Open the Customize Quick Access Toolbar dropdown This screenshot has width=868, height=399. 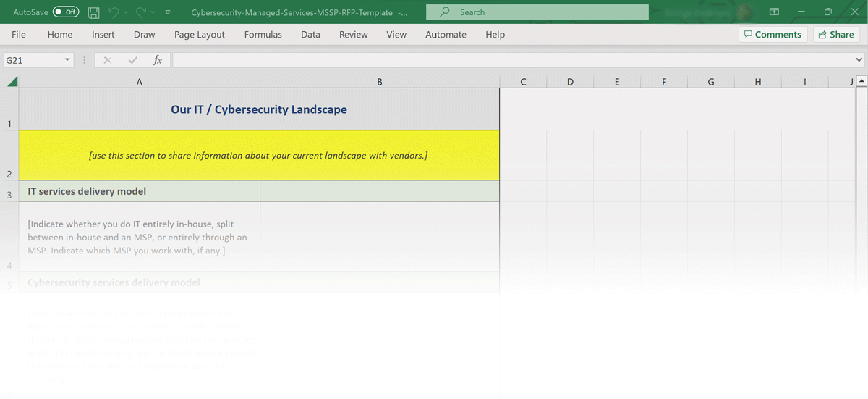[168, 12]
